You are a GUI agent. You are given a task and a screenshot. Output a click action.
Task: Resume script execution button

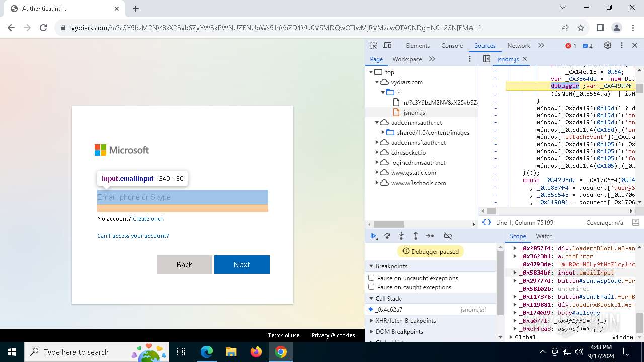coord(374,236)
